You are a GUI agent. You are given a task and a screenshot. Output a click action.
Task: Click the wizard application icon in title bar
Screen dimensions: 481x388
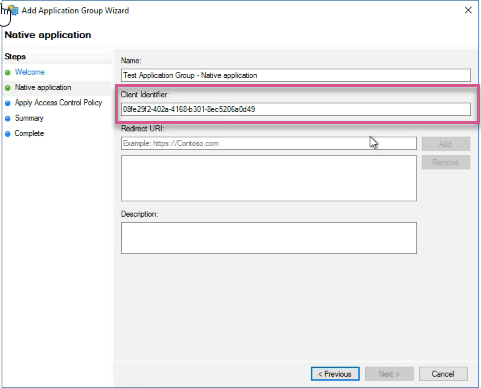click(x=13, y=10)
